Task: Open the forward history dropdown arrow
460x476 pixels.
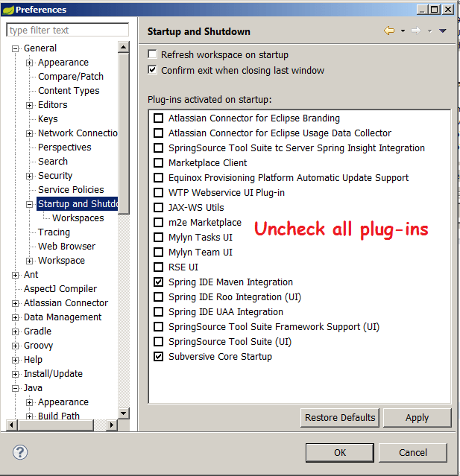Action: pyautogui.click(x=429, y=31)
